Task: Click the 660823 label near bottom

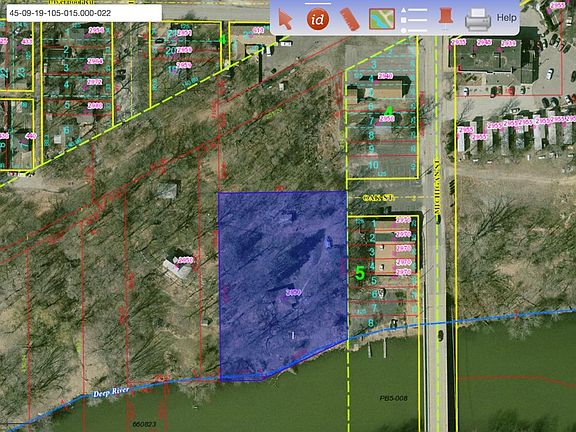Action: [144, 424]
